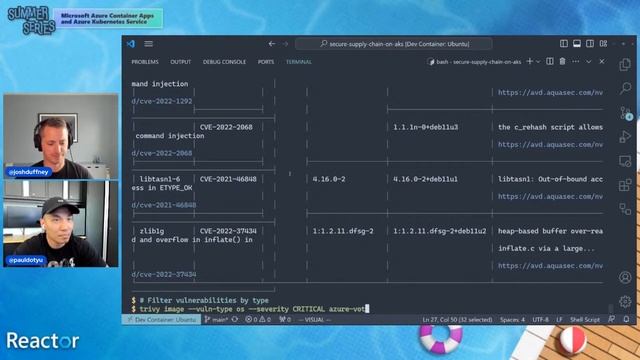Click the @joshduffney webcam thumbnail

point(61,136)
